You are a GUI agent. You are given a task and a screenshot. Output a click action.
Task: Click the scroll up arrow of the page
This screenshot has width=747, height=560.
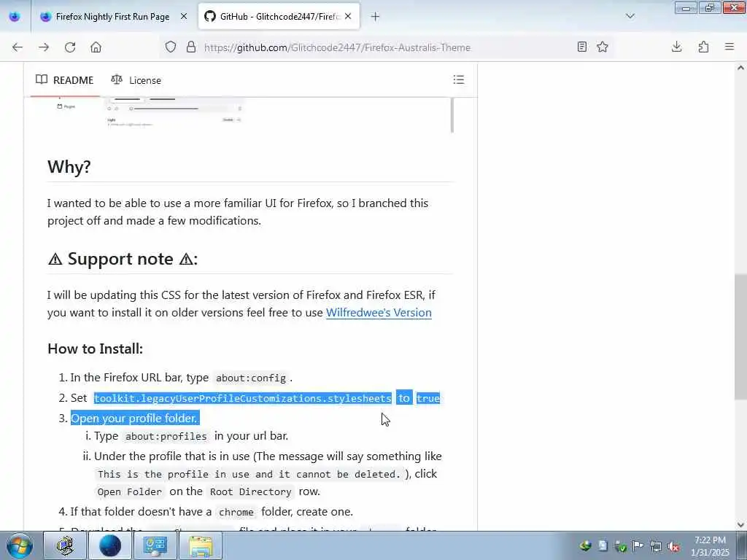(x=741, y=68)
